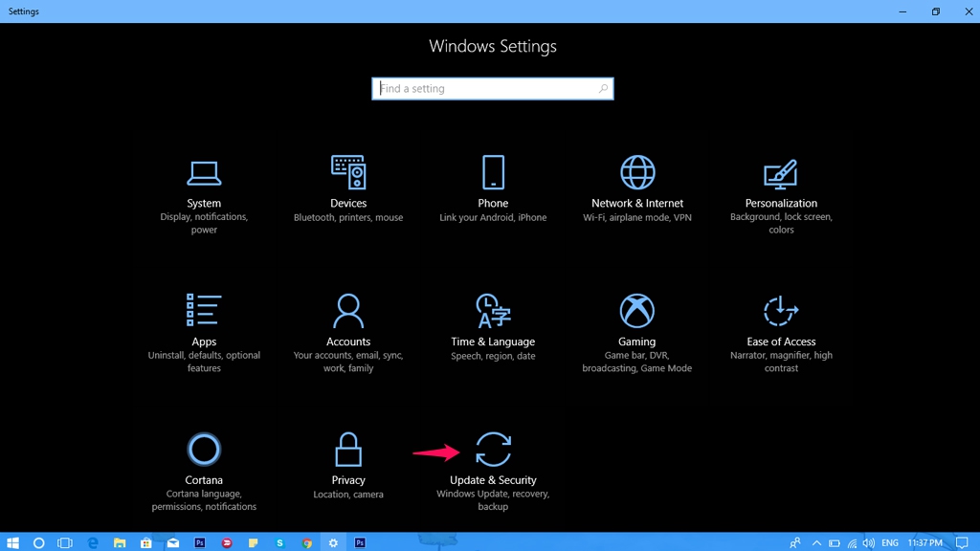Open Microsoft Store from the taskbar
Viewport: 980px width, 551px height.
146,542
